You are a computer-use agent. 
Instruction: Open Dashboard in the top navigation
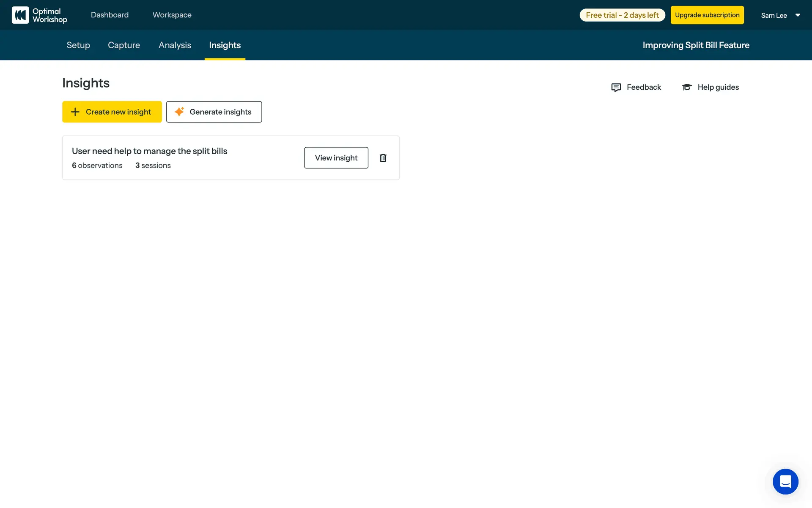110,15
